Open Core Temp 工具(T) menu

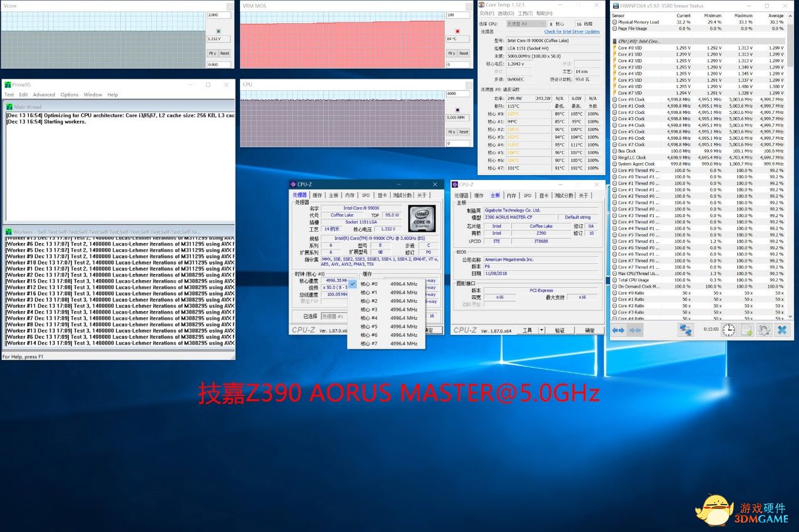[x=526, y=13]
